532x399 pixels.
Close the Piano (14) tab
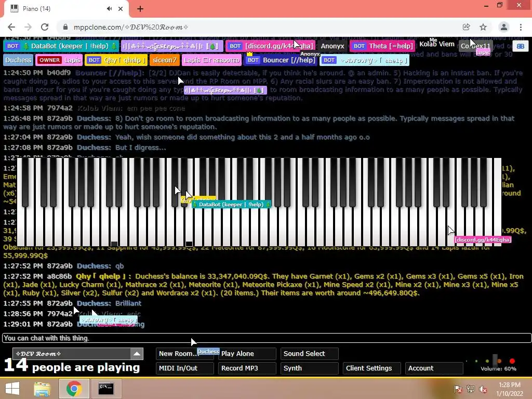tap(121, 9)
